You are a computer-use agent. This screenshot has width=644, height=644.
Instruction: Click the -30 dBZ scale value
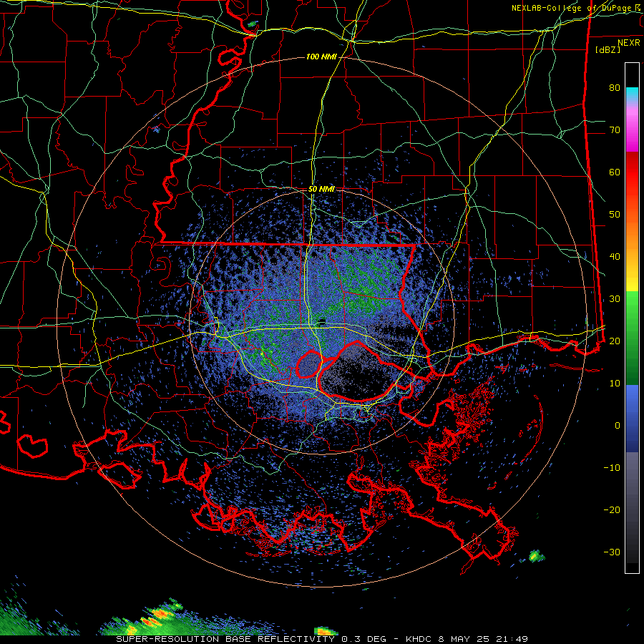point(612,552)
